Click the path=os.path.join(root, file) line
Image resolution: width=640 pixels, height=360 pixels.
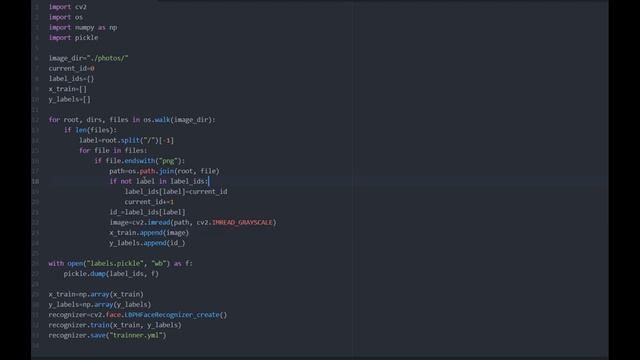point(164,171)
